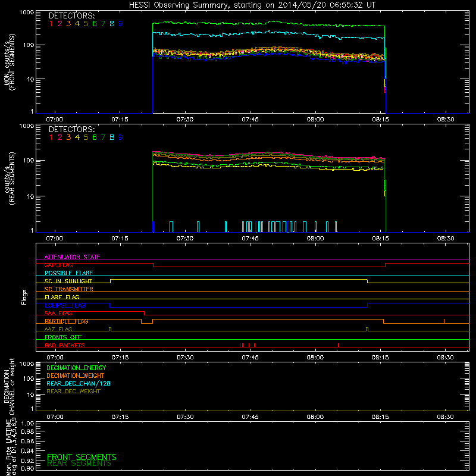Click the SAA_FLAG label
The image size is (476, 476).
(58, 313)
